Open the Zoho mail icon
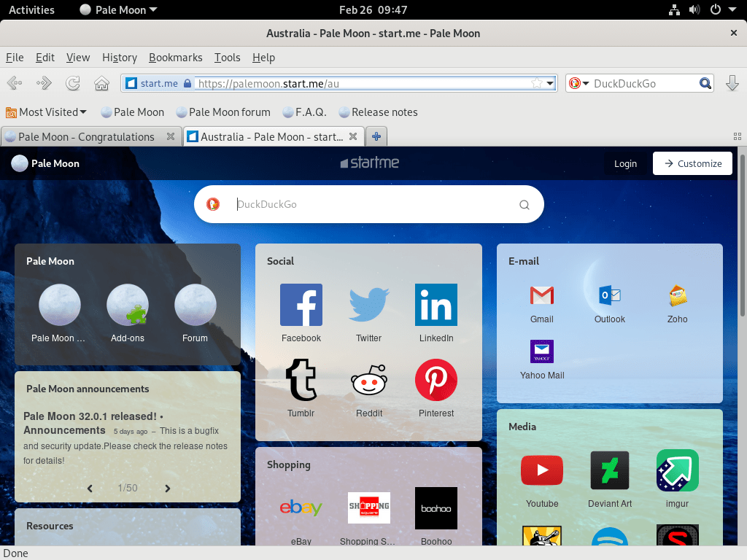This screenshot has height=560, width=747. (x=677, y=295)
